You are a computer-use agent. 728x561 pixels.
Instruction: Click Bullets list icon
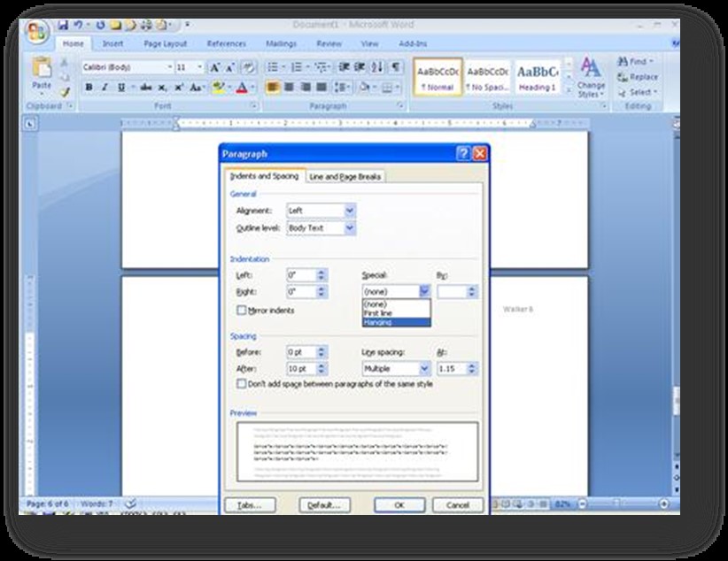tap(273, 68)
